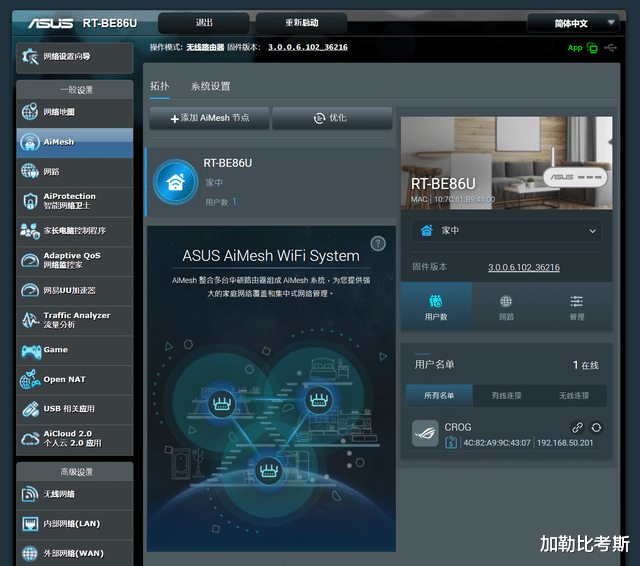
Task: Click the CROG client name
Action: (458, 427)
